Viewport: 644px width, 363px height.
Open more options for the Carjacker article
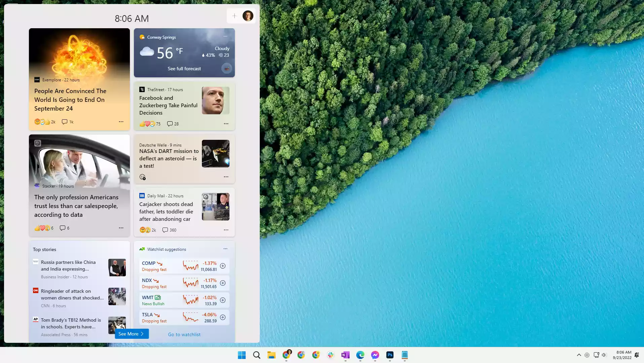pos(226,230)
